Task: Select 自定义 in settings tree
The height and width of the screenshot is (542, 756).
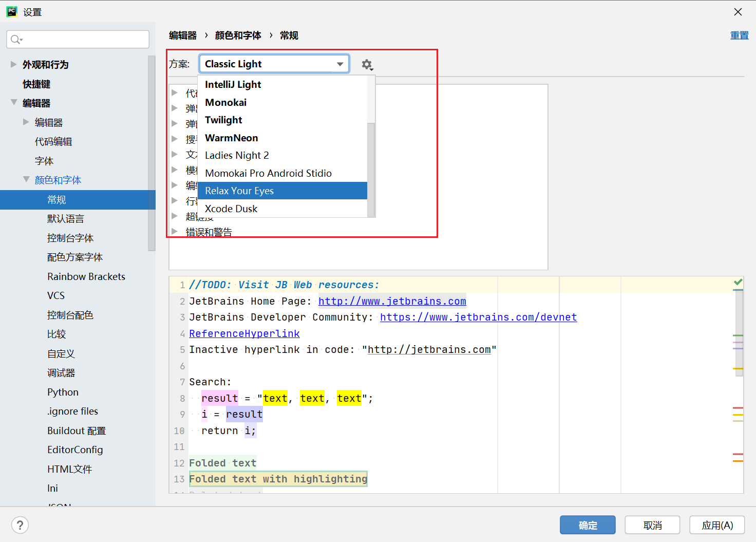Action: point(61,353)
